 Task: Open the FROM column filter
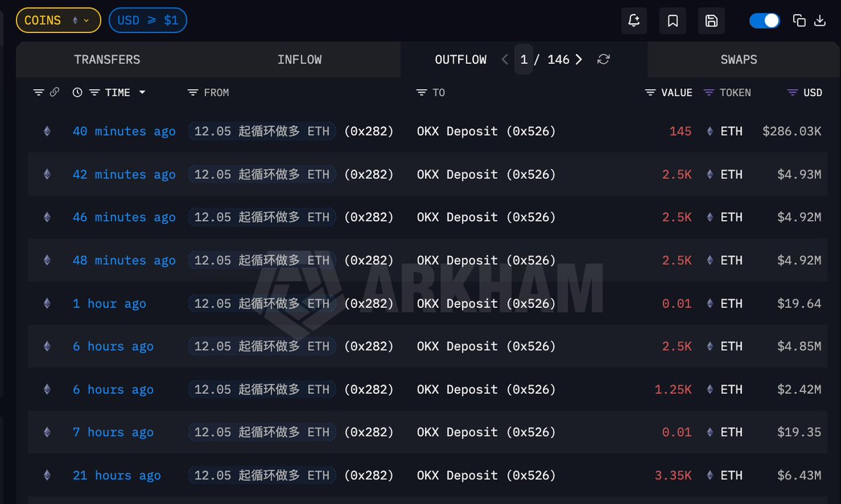pos(193,93)
